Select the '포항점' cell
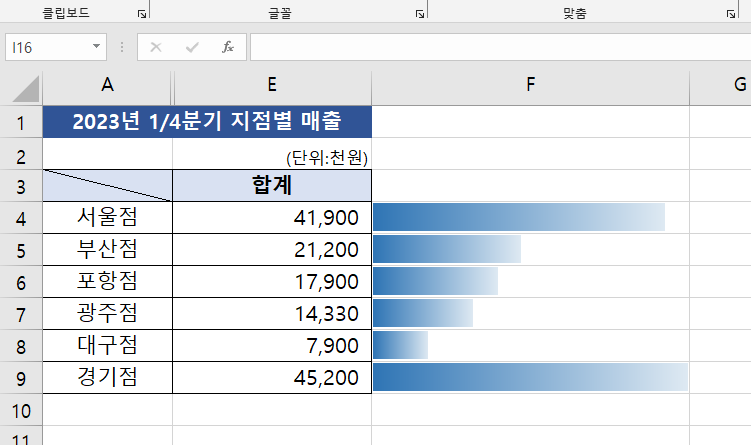Image resolution: width=751 pixels, height=445 pixels. click(107, 282)
